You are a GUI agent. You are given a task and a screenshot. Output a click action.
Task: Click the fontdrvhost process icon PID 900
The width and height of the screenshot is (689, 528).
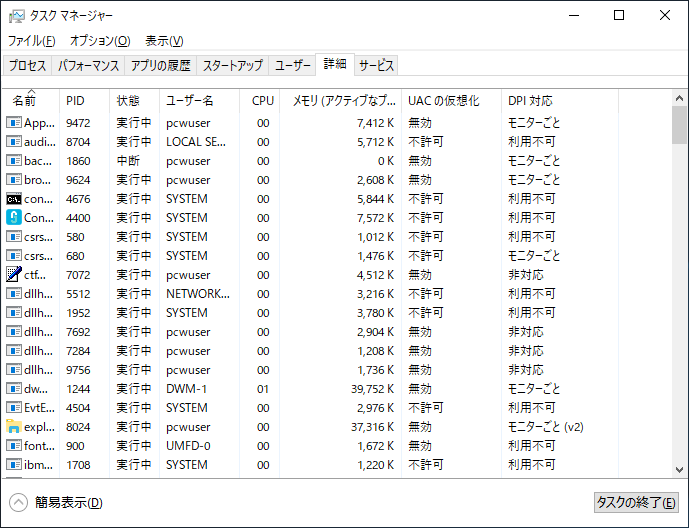[x=14, y=446]
